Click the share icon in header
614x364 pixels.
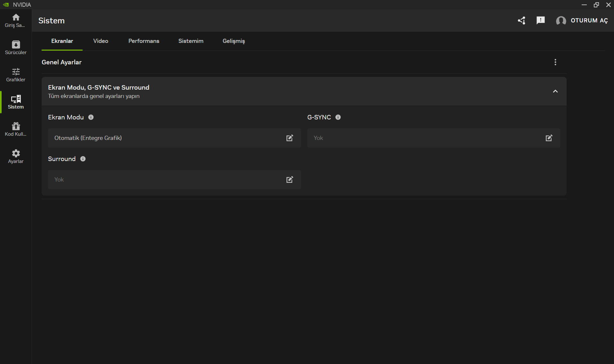pyautogui.click(x=521, y=20)
